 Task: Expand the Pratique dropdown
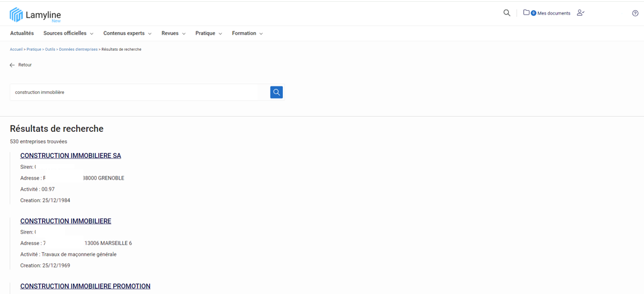[208, 33]
